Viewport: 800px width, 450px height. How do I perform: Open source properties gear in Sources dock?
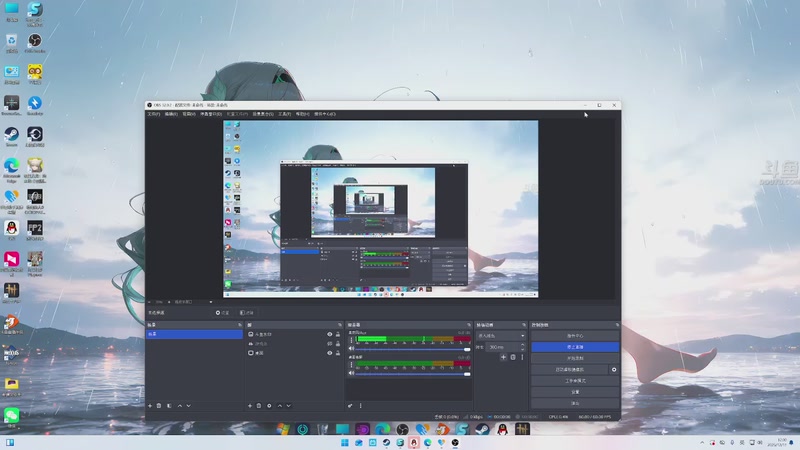269,406
